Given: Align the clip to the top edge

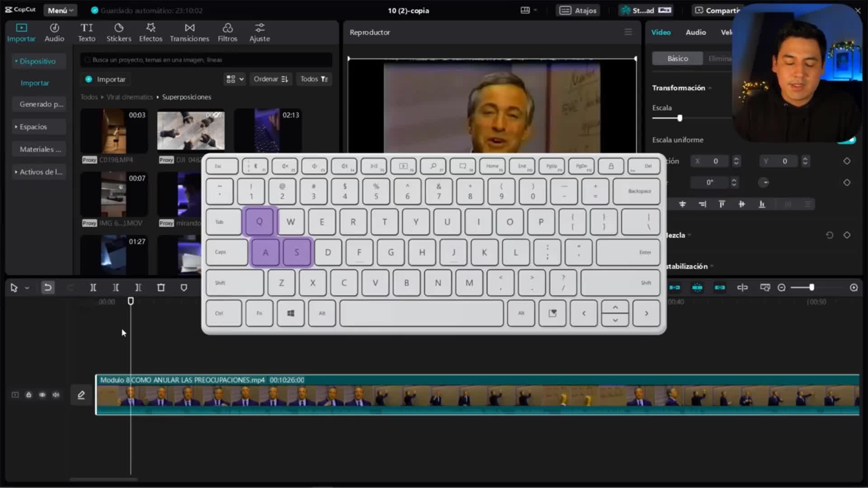Looking at the screenshot, I should (x=722, y=204).
